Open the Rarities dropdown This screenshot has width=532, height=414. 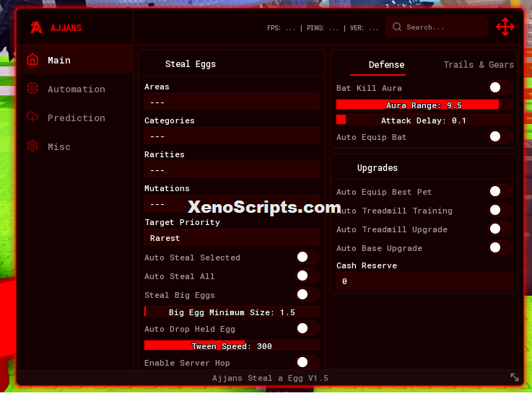[x=232, y=169]
